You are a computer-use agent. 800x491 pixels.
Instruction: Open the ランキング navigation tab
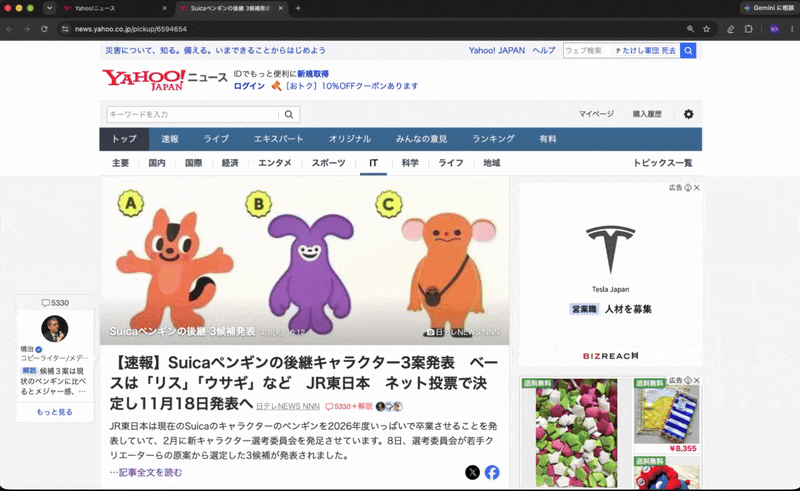(493, 139)
